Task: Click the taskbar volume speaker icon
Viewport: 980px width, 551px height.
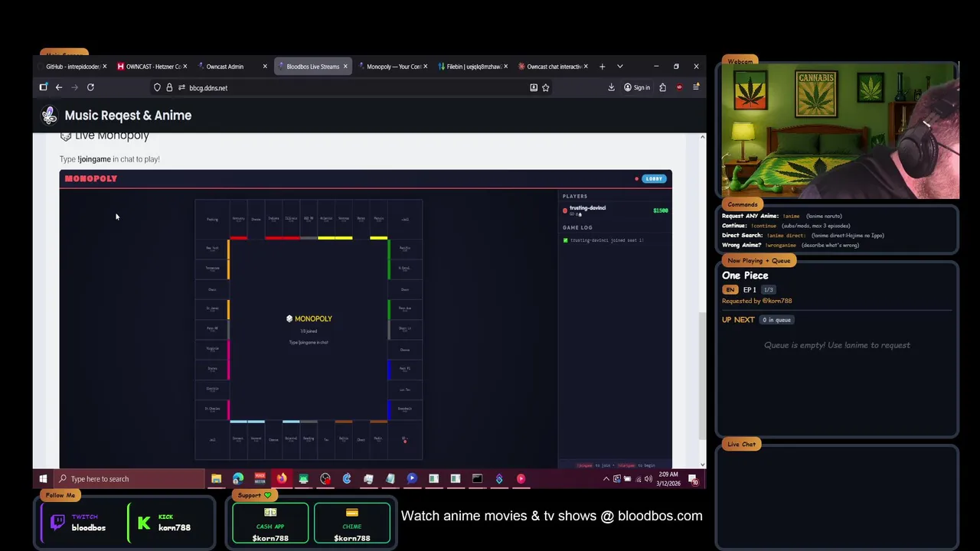Action: pos(648,479)
